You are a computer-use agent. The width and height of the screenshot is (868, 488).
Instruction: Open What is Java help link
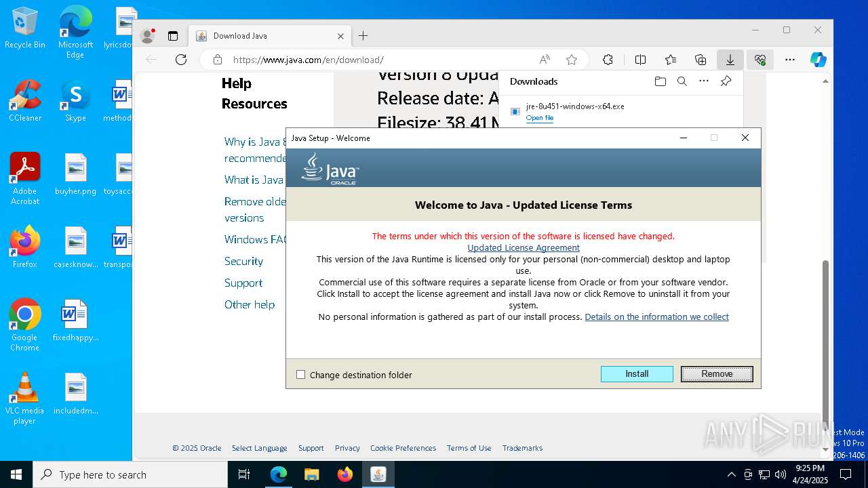tap(254, 180)
